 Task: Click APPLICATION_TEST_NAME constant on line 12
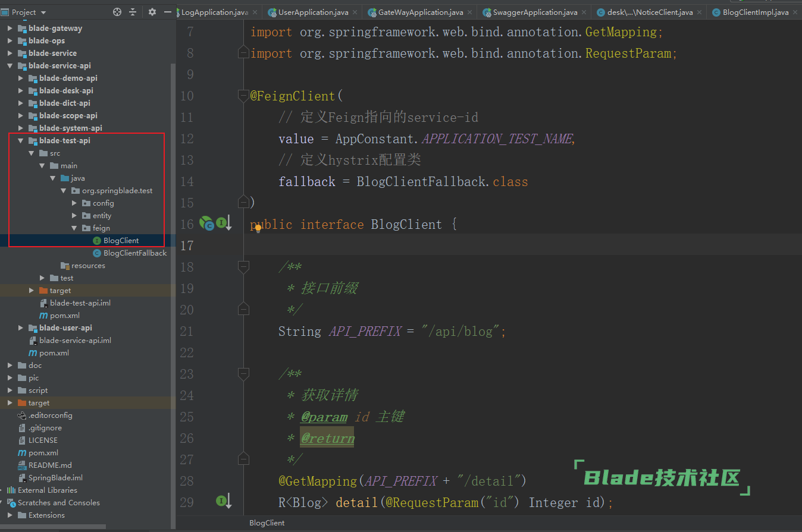click(x=497, y=138)
